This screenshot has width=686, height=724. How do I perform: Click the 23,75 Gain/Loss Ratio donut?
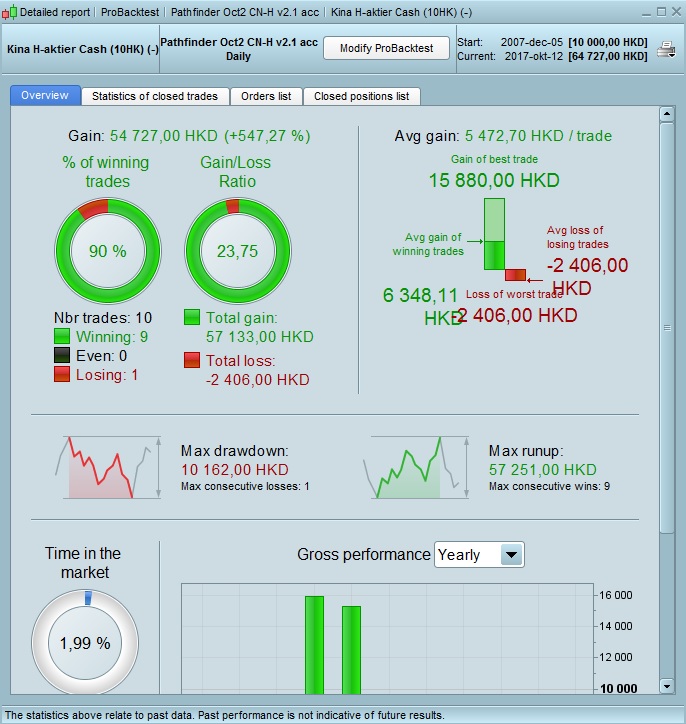pyautogui.click(x=237, y=251)
